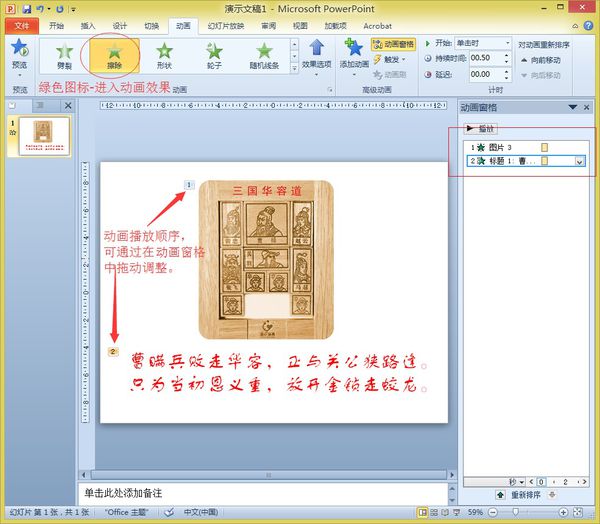Expand the full animation gallery
Image resolution: width=600 pixels, height=524 pixels.
294,68
